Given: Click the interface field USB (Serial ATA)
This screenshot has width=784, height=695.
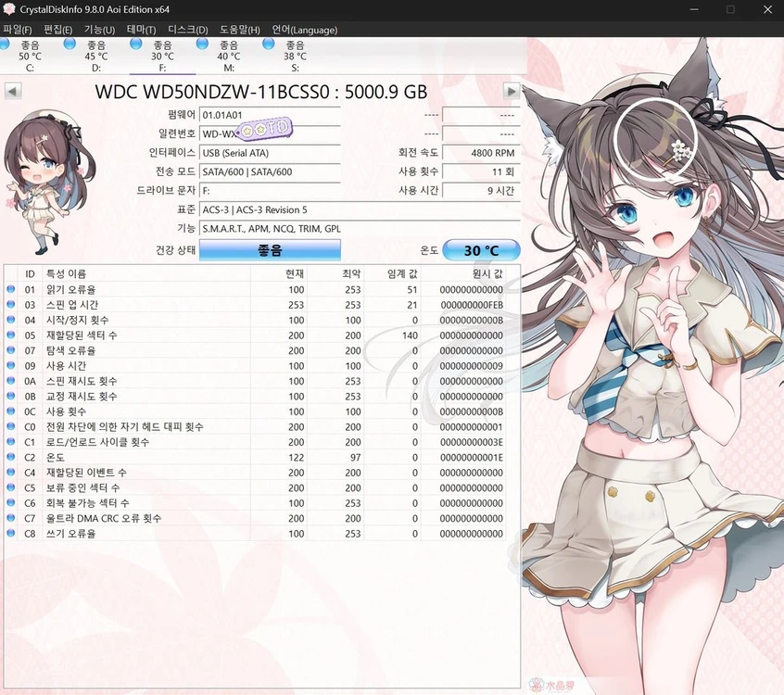Looking at the screenshot, I should pos(270,153).
